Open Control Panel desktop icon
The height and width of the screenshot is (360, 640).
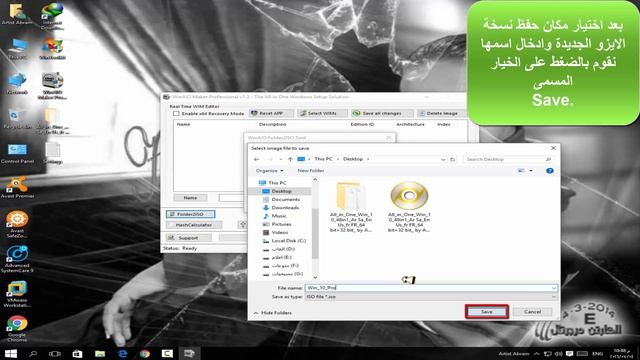[x=17, y=153]
